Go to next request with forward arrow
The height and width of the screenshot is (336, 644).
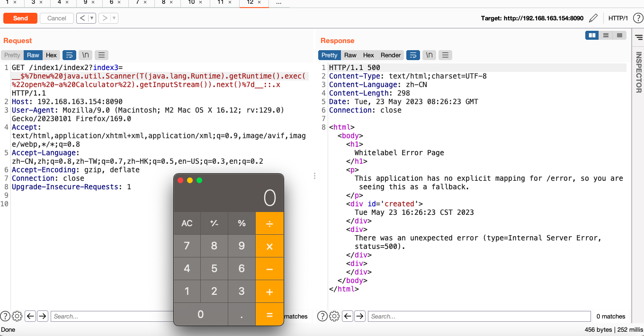tap(104, 18)
